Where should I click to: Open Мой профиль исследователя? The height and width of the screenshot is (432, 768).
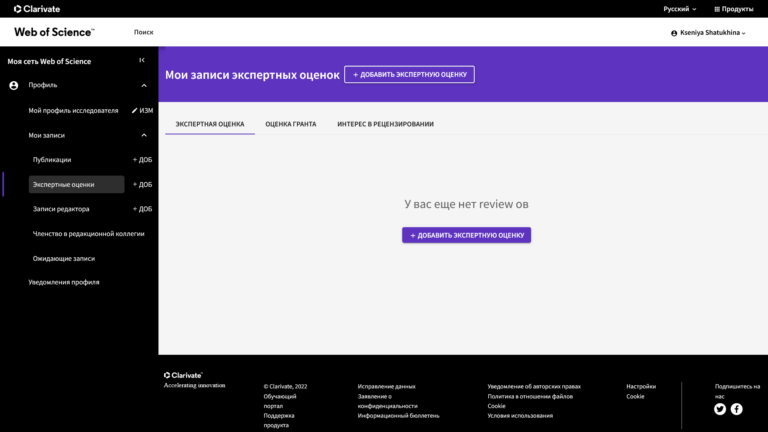tap(73, 111)
